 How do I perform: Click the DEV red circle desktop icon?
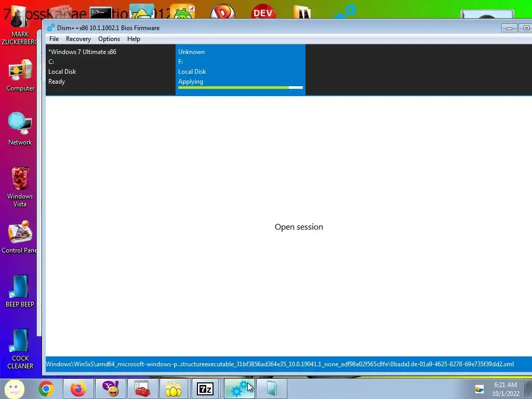click(x=263, y=12)
